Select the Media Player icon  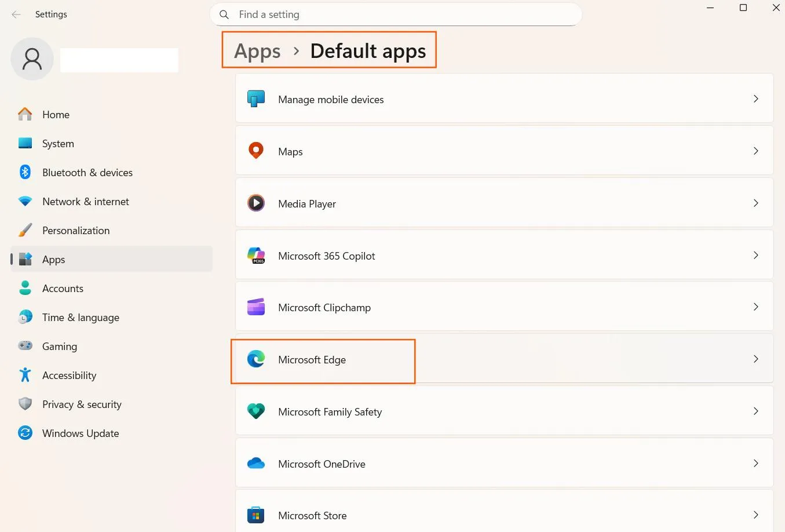(x=255, y=203)
